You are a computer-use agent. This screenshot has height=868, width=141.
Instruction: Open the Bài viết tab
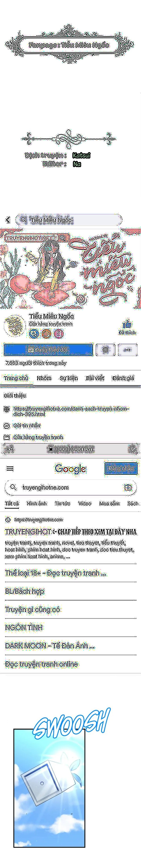tap(95, 378)
